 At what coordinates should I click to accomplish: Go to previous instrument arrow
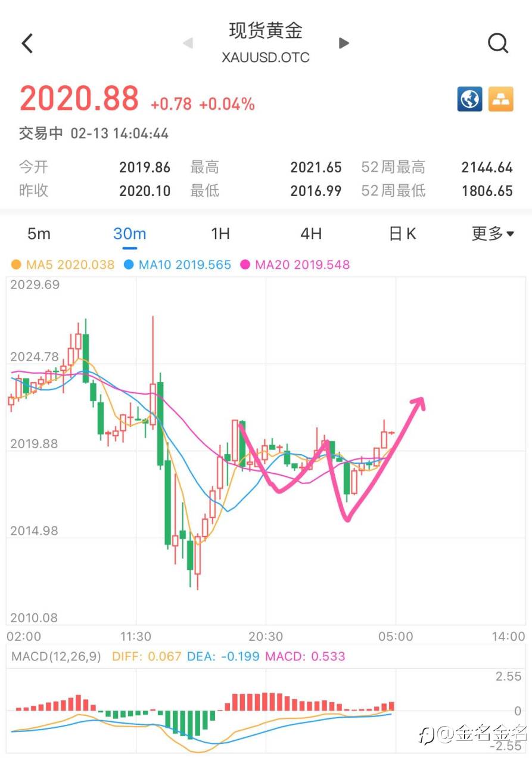click(188, 43)
